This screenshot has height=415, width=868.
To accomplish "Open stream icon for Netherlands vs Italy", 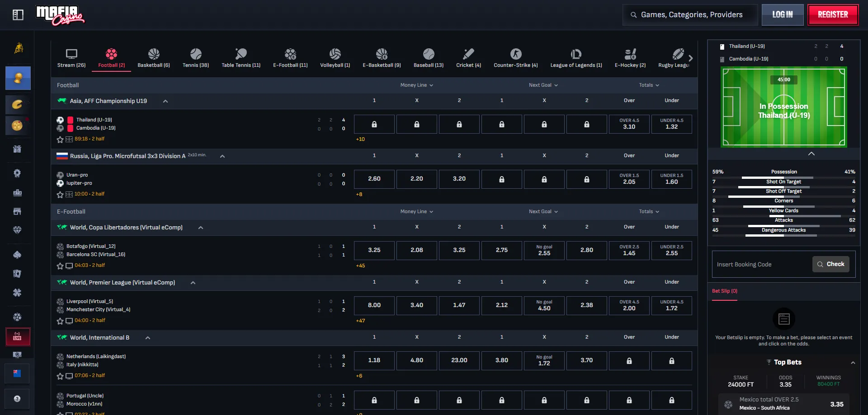I will click(69, 376).
